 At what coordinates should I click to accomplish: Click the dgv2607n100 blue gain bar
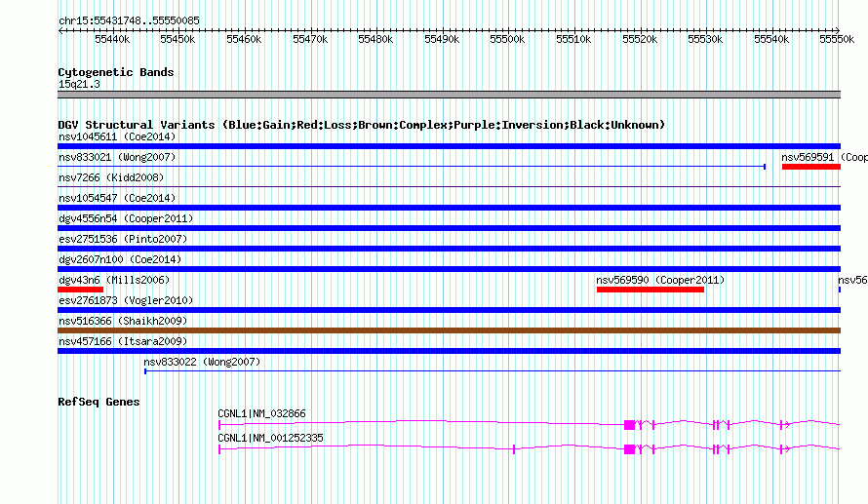(x=449, y=269)
